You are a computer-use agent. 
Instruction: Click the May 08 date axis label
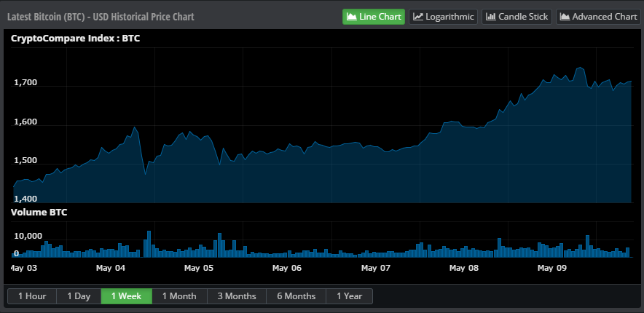[464, 268]
